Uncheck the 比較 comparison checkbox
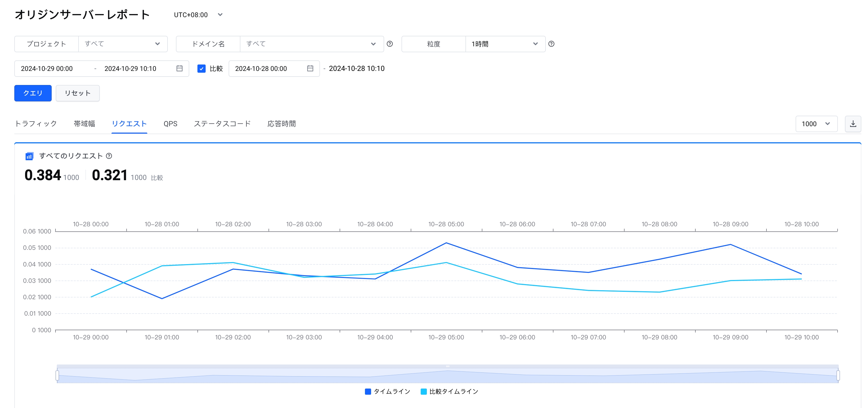Screen dimensions: 868x408 (x=202, y=68)
